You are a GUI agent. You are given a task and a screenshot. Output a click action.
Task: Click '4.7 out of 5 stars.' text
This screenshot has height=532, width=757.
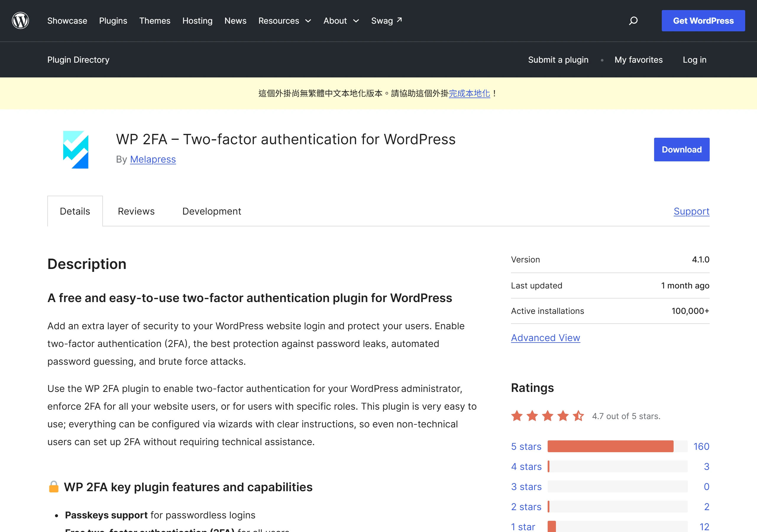pyautogui.click(x=626, y=416)
